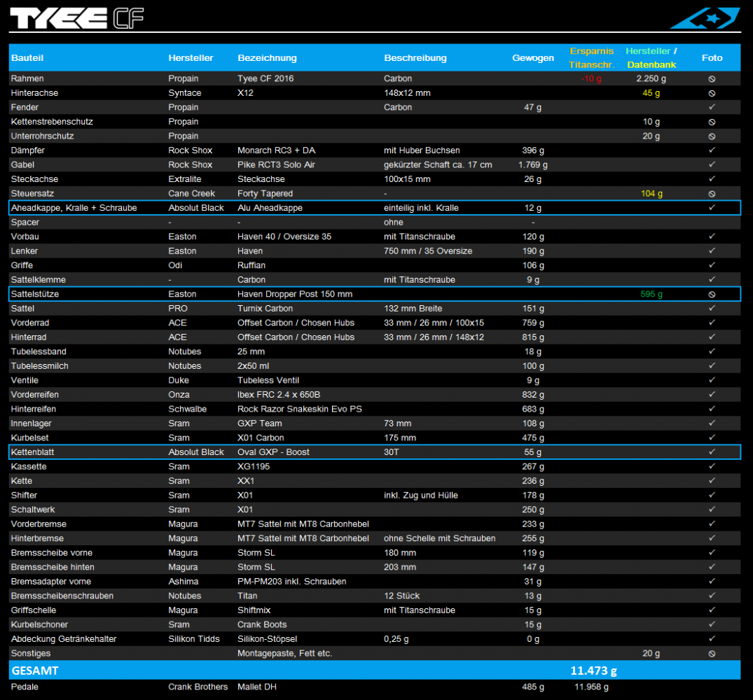Select the Pedale cell in last row
The image size is (753, 700).
tap(25, 687)
